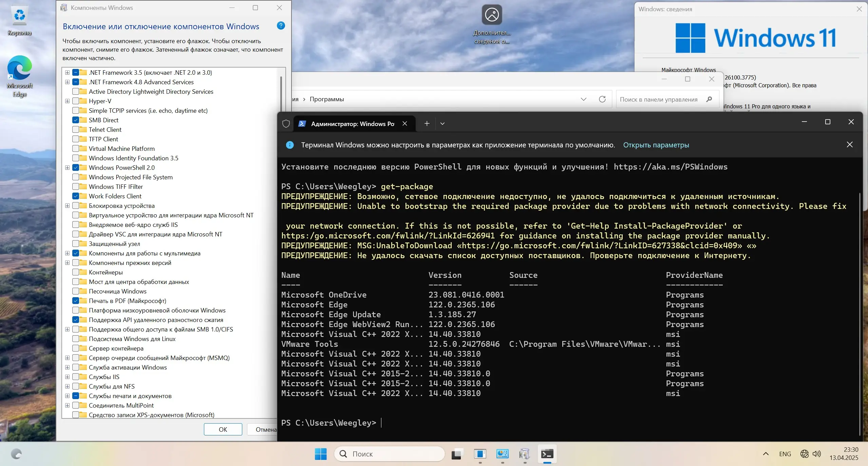Click the refresh icon in Control Panel
The width and height of the screenshot is (868, 466).
[x=602, y=99]
